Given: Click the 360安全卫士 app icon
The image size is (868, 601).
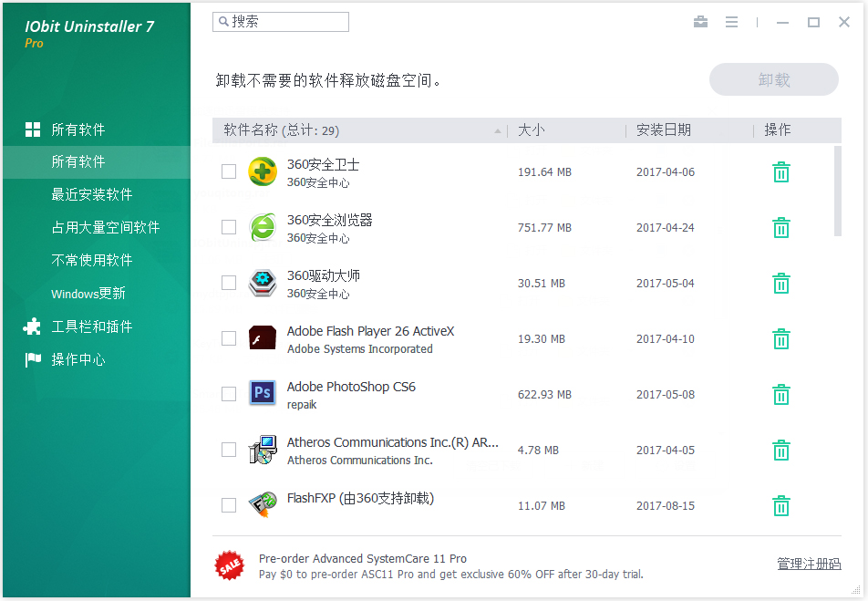Looking at the screenshot, I should click(263, 171).
